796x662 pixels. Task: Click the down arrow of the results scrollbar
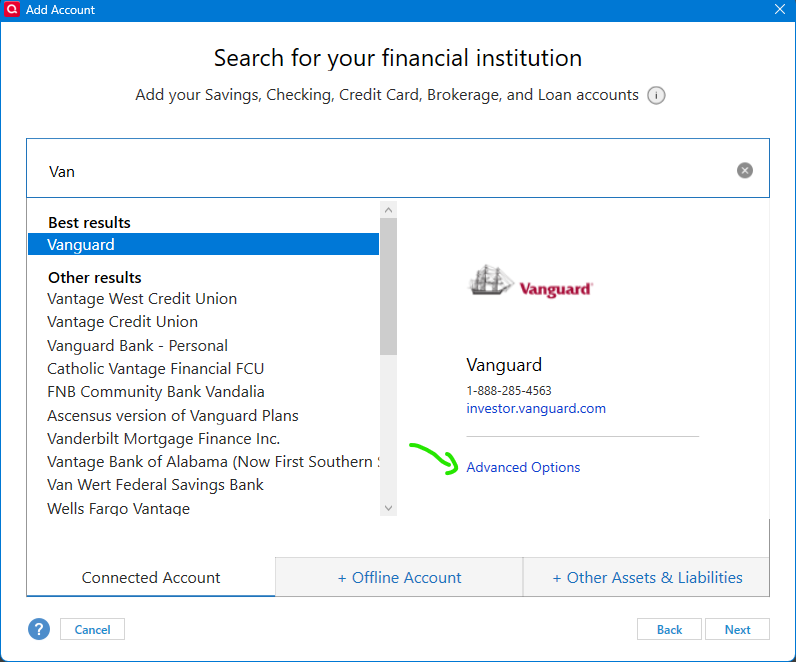tap(388, 508)
